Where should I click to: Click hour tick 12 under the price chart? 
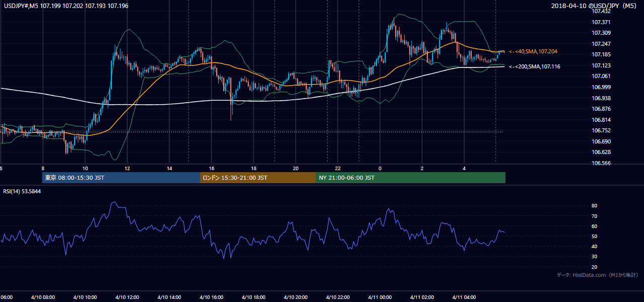(127, 168)
